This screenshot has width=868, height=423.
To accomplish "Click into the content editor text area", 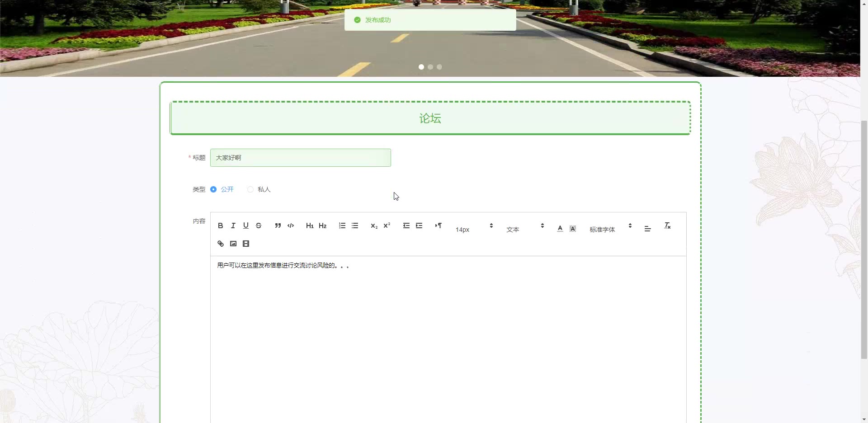I will [448, 340].
